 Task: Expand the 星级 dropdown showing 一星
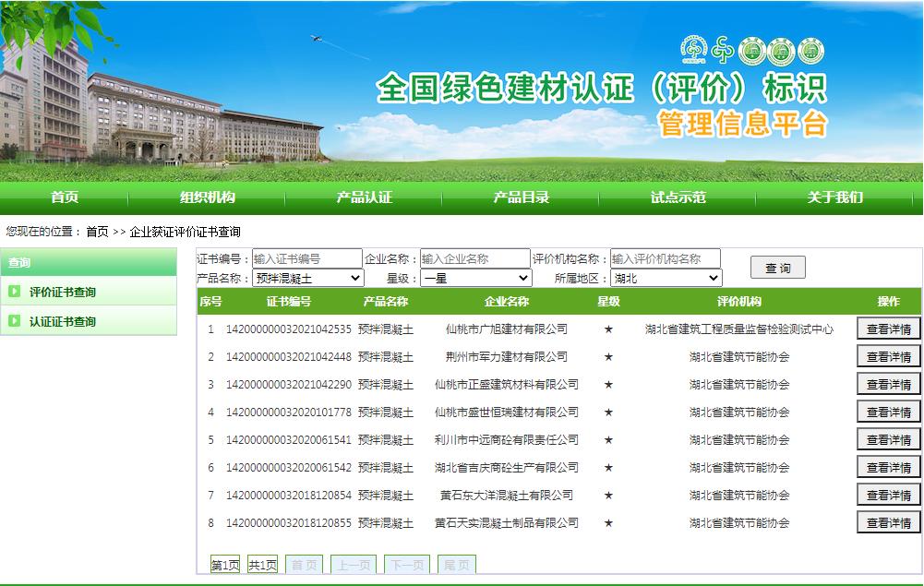coord(476,278)
